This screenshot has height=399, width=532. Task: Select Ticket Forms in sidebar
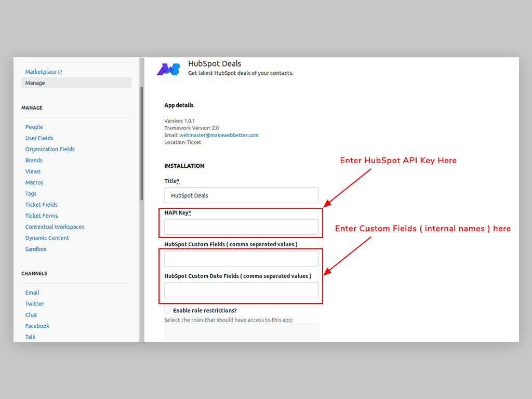click(x=42, y=216)
